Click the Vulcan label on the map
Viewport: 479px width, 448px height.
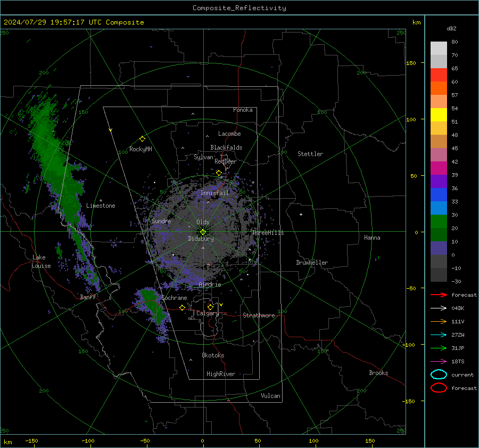coord(270,396)
